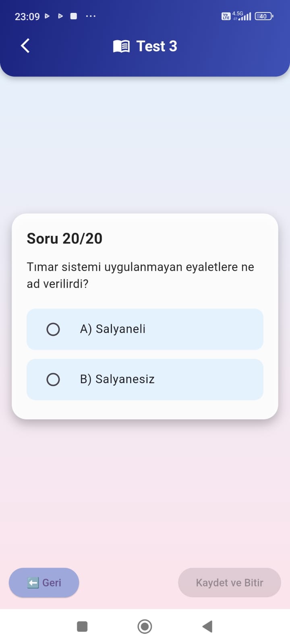Tap the Kaydet ve Bitir button
This screenshot has width=290, height=644.
coord(230,582)
